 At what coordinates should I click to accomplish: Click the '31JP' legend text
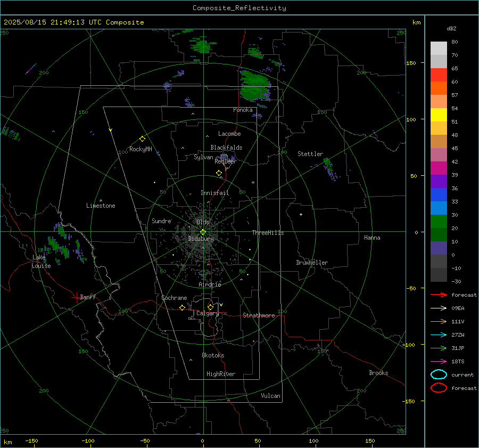click(458, 348)
